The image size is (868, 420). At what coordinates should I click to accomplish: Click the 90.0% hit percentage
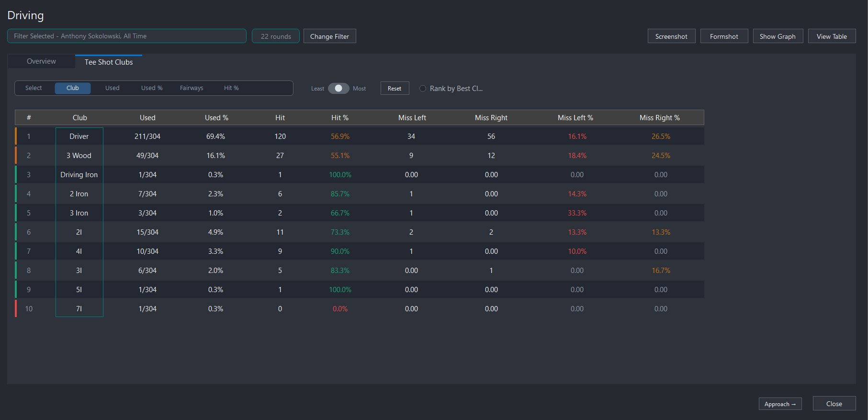tap(340, 251)
